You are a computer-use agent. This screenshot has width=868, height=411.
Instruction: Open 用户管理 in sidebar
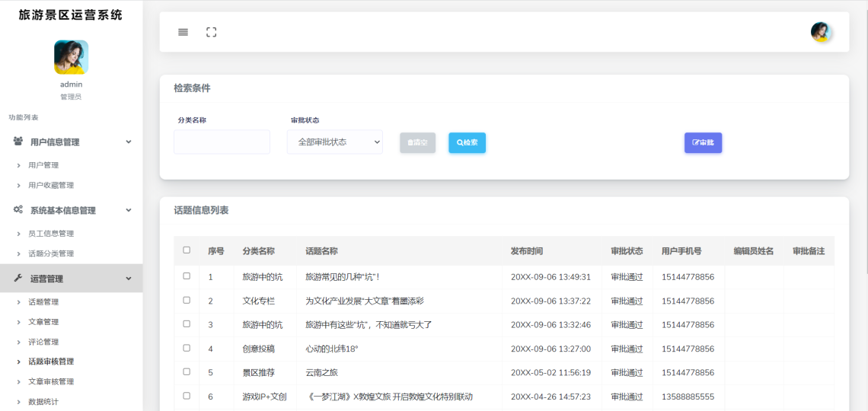point(43,165)
